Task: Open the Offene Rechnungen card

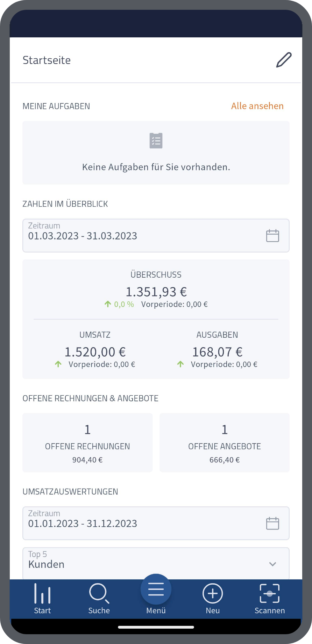Action: coord(87,443)
